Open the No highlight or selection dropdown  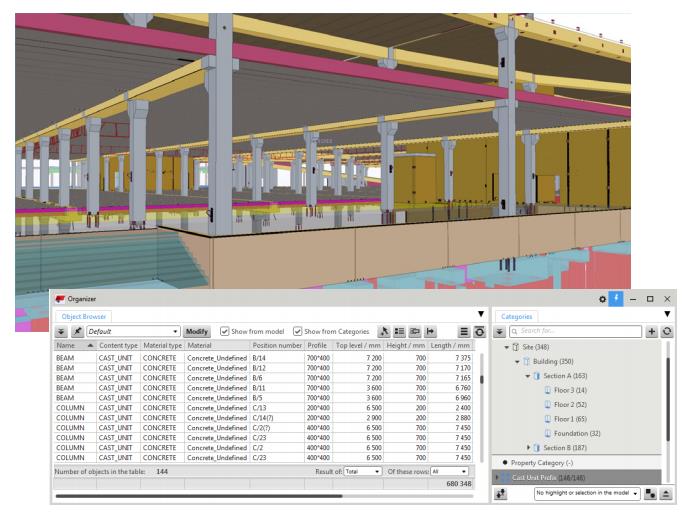click(587, 493)
